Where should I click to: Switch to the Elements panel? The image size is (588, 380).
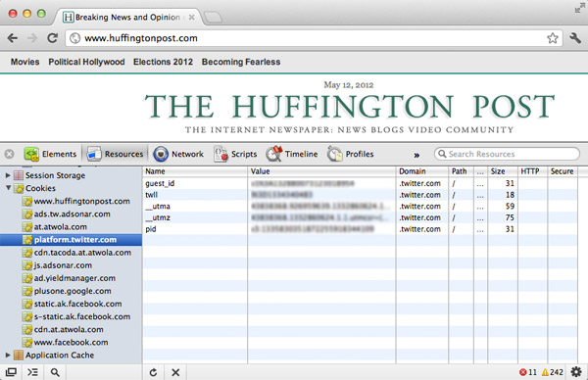[x=50, y=154]
